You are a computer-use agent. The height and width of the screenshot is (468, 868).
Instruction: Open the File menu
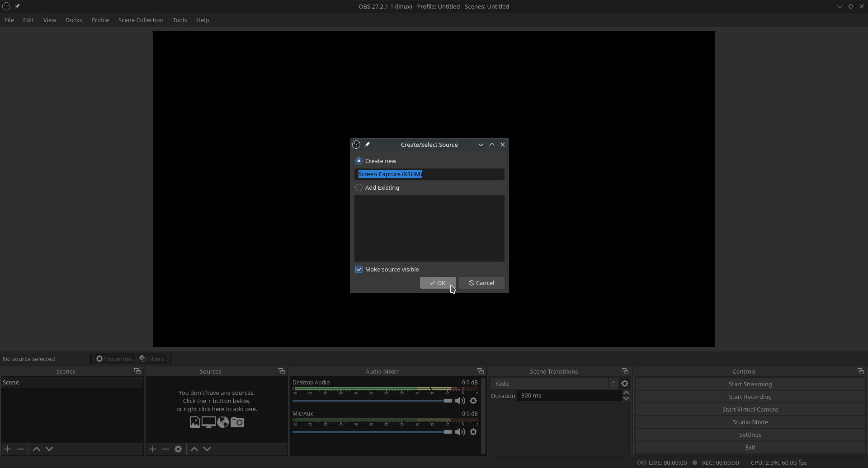coord(9,20)
